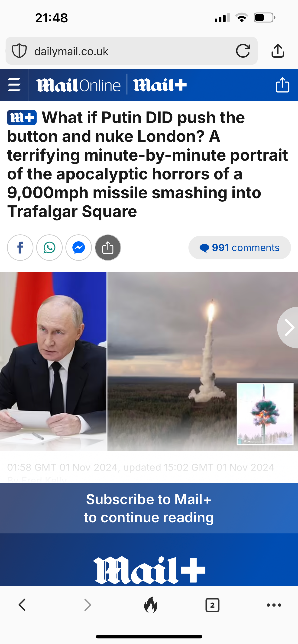298x644 pixels.
Task: Open the browser share sheet icon
Action: tap(278, 51)
